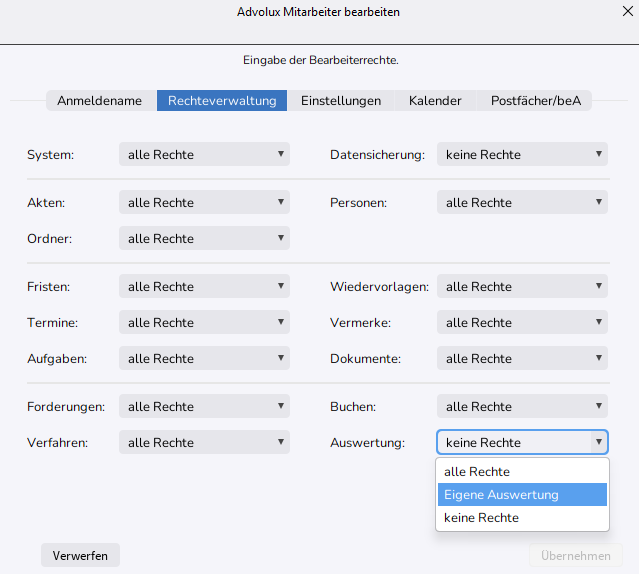
Task: Expand the Ordner rights dropdown
Action: click(204, 238)
